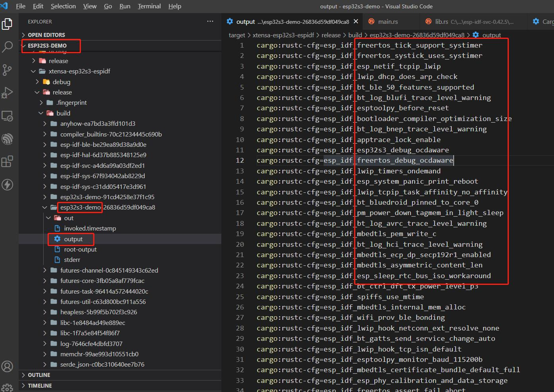Expand the OUTLINE section
Viewport: 554px width, 392px height.
pyautogui.click(x=39, y=375)
